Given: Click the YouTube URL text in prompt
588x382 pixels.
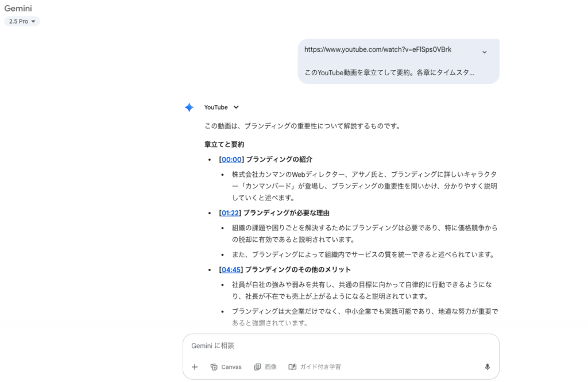Looking at the screenshot, I should click(378, 49).
